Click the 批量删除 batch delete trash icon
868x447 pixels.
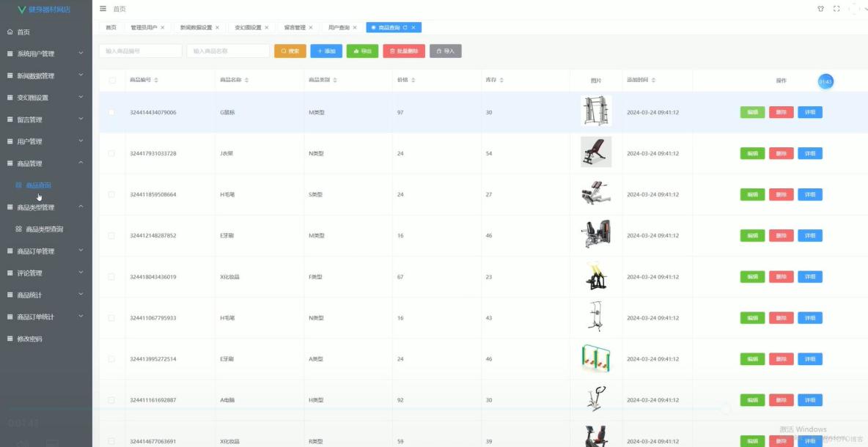405,51
